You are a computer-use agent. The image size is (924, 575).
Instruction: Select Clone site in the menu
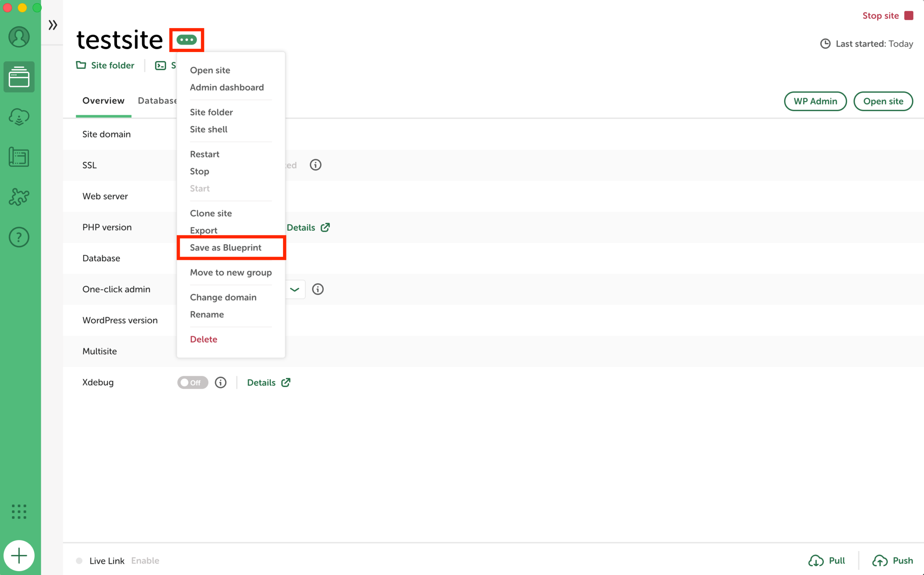211,213
